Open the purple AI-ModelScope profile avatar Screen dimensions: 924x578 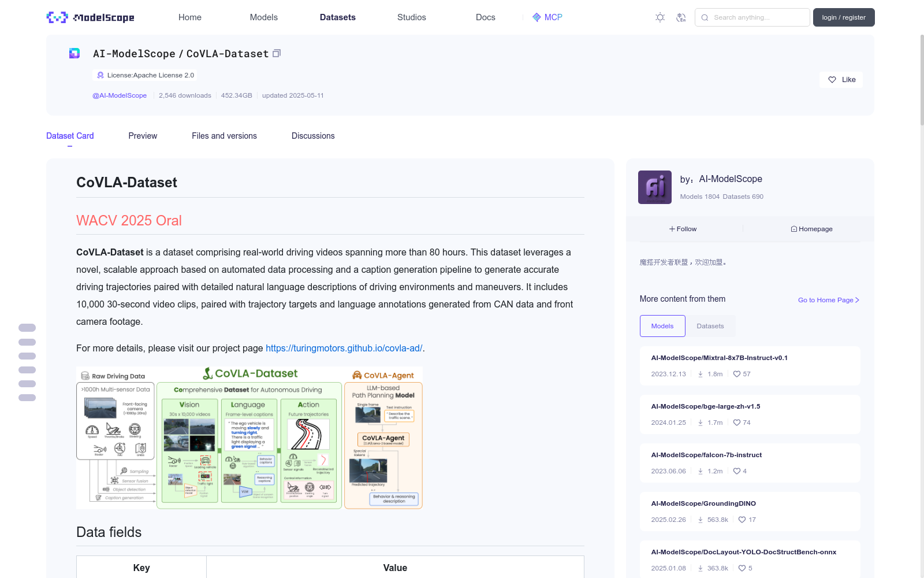[x=655, y=187]
